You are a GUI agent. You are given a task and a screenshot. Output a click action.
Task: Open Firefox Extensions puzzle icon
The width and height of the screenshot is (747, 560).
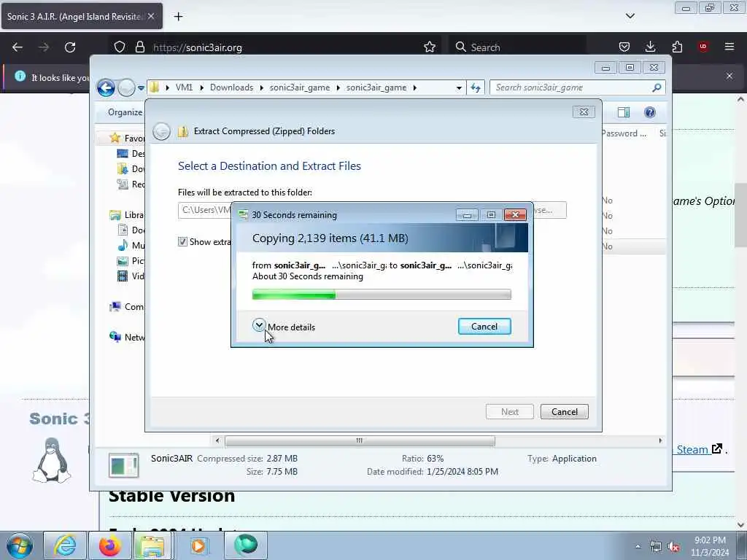point(677,47)
